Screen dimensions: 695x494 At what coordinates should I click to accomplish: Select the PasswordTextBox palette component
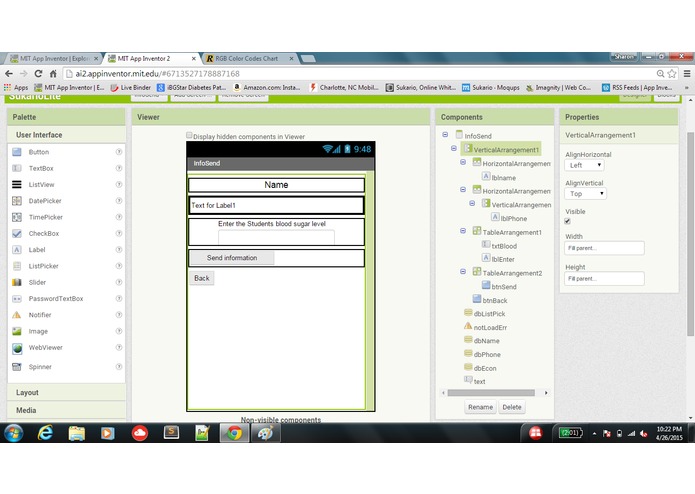[x=56, y=299]
